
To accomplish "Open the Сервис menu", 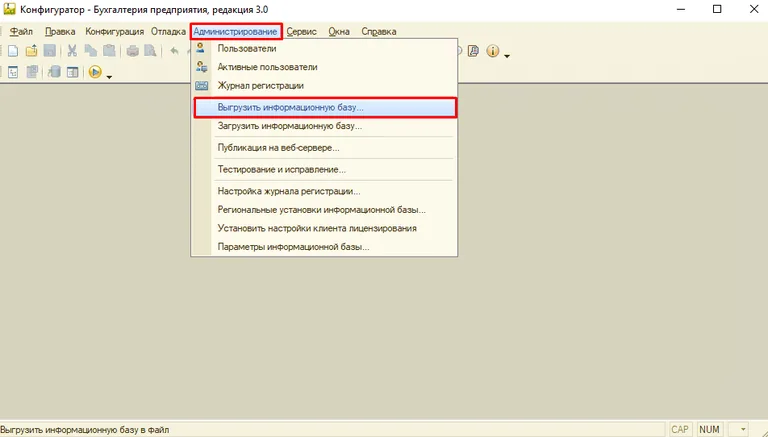I will click(x=301, y=32).
